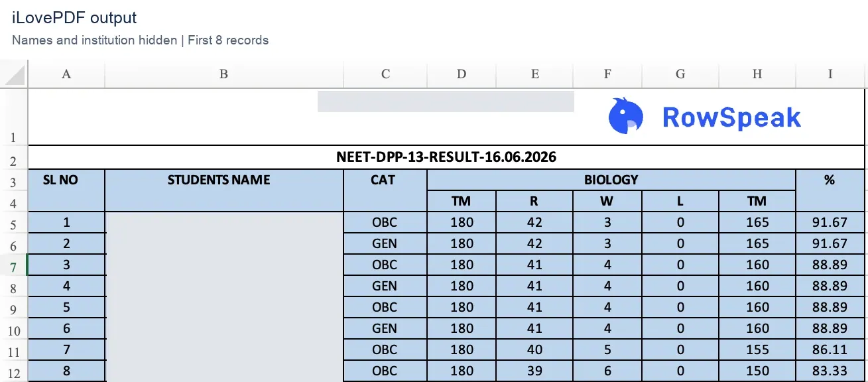Click the STUDENTS NAME header cell

224,190
